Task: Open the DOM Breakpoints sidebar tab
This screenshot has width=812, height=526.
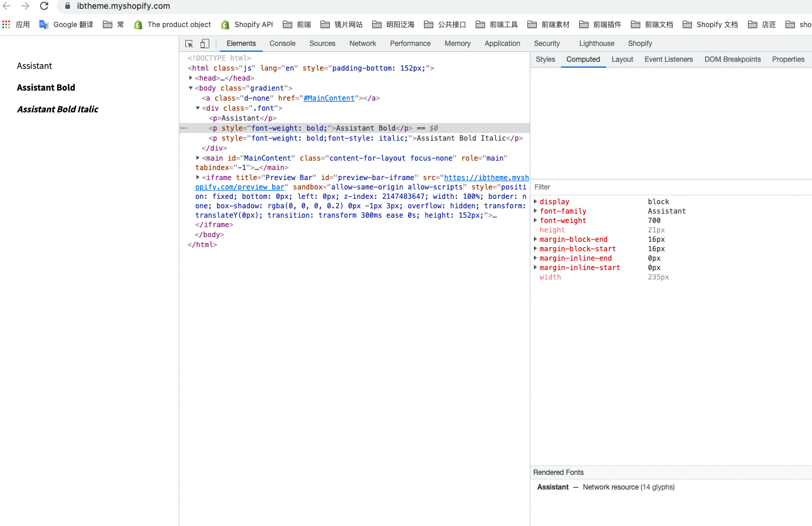Action: (x=733, y=59)
